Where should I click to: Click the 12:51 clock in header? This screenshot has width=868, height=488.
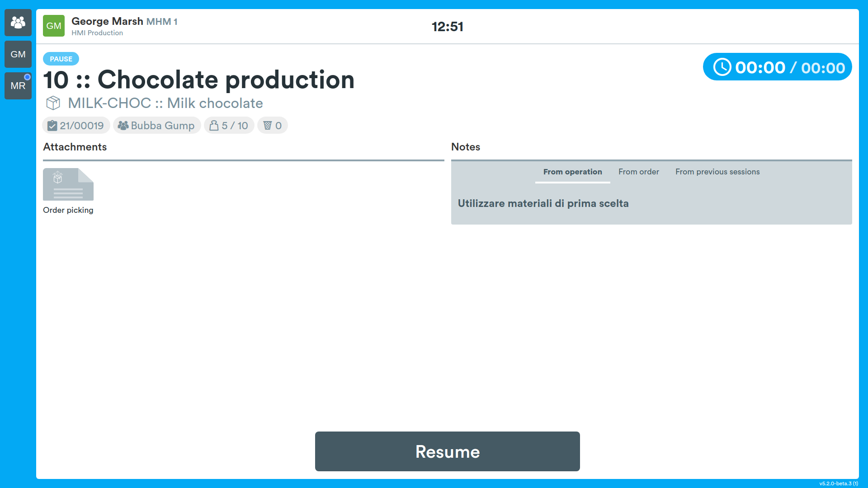coord(448,27)
